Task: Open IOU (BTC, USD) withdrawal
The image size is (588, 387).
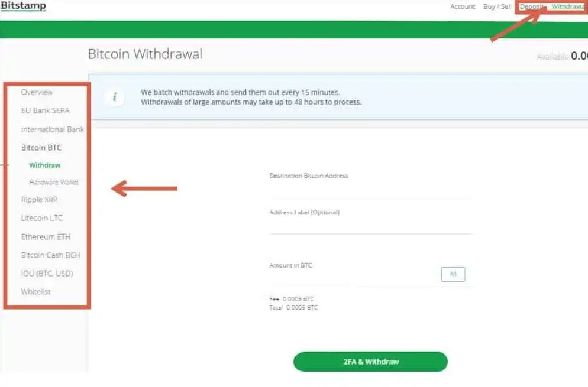Action: click(47, 274)
